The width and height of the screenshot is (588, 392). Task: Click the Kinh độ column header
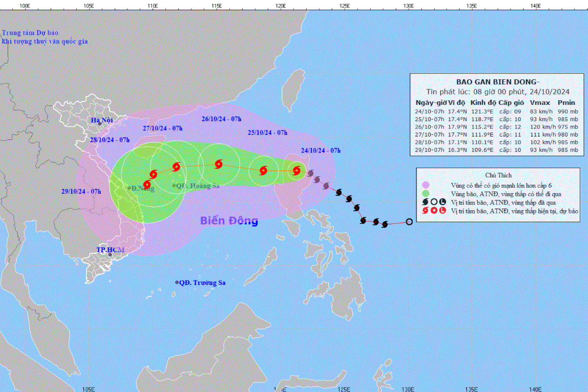coord(484,103)
